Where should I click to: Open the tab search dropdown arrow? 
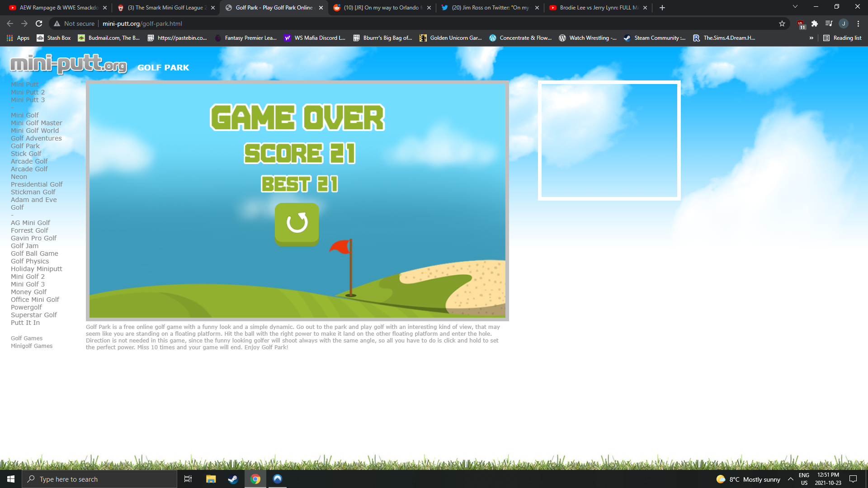pyautogui.click(x=795, y=7)
